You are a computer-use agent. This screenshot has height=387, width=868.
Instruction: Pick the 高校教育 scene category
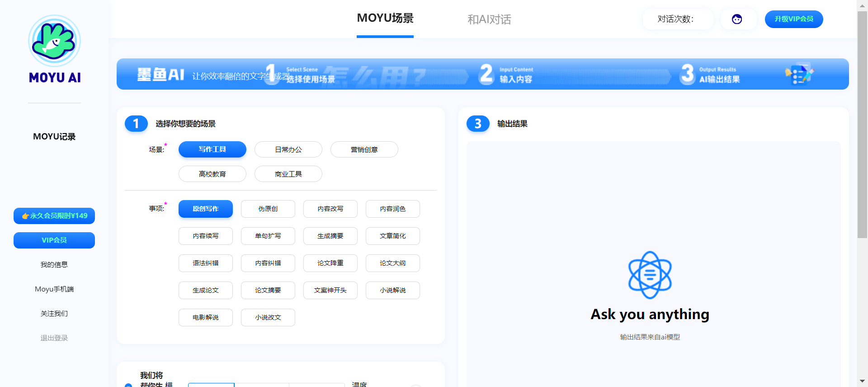click(212, 174)
